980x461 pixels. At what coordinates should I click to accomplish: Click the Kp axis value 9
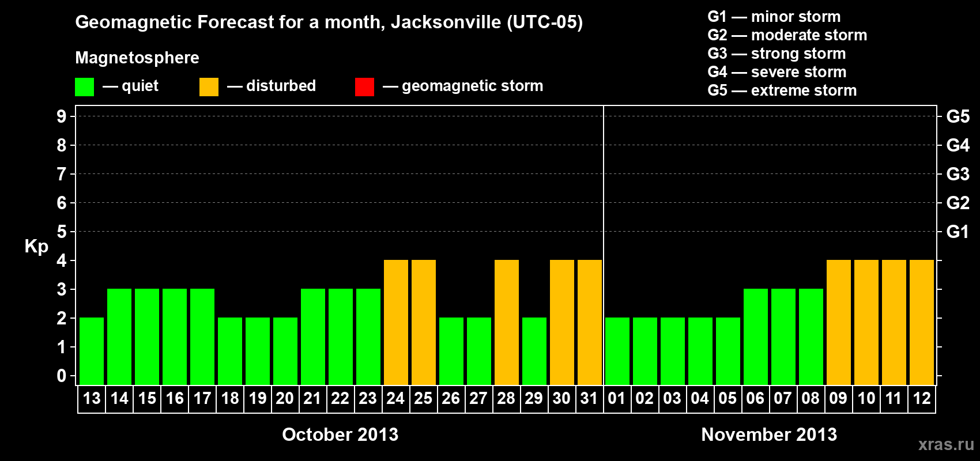[62, 116]
